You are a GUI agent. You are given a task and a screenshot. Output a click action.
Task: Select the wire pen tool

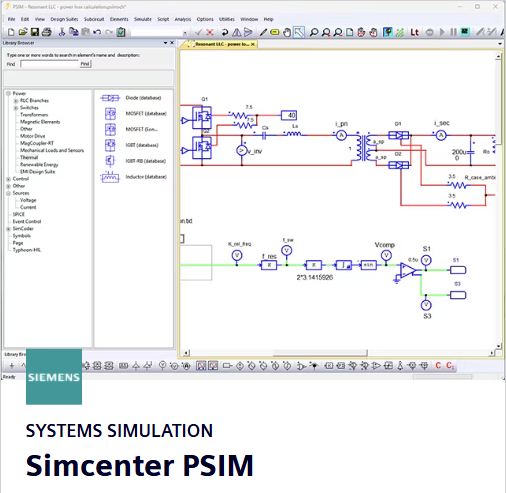263,32
